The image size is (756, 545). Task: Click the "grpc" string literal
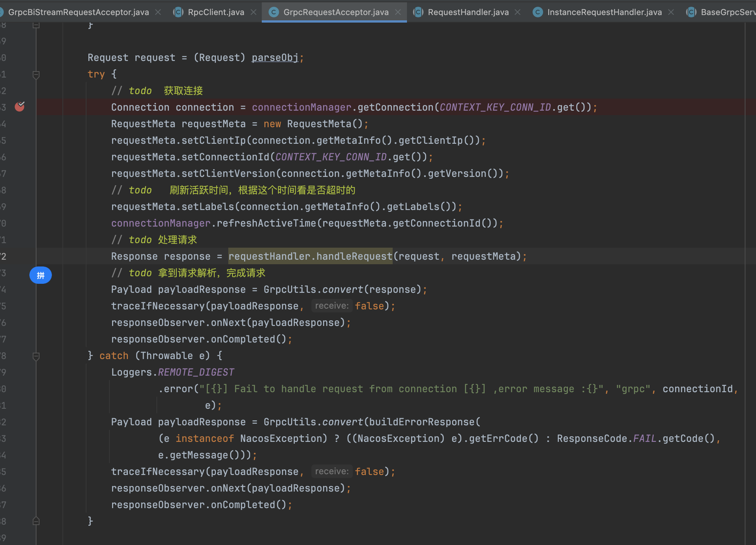pyautogui.click(x=633, y=389)
